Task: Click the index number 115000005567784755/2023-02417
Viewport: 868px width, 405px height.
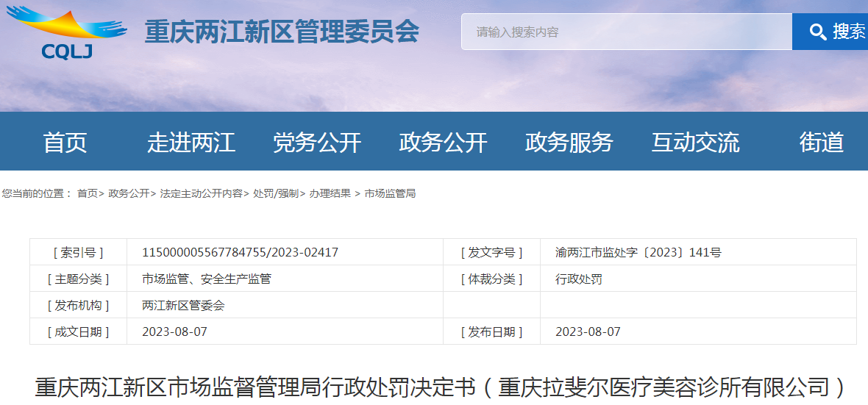Action: click(240, 252)
